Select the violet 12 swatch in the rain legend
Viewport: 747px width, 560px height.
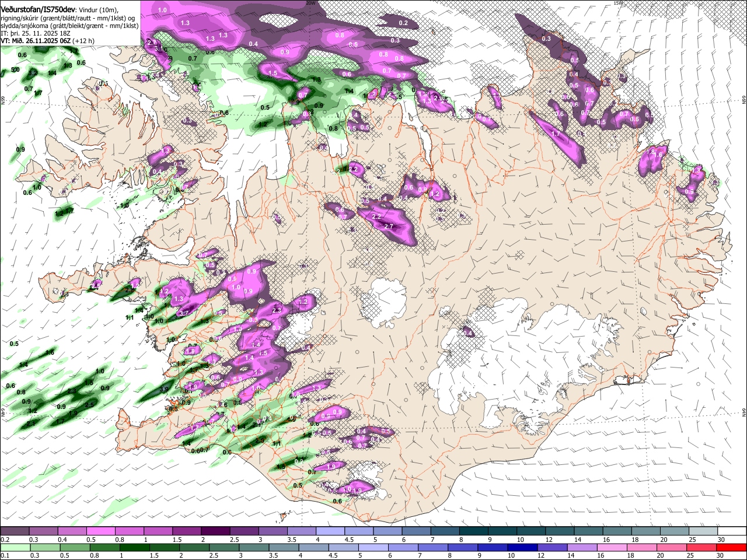551,548
